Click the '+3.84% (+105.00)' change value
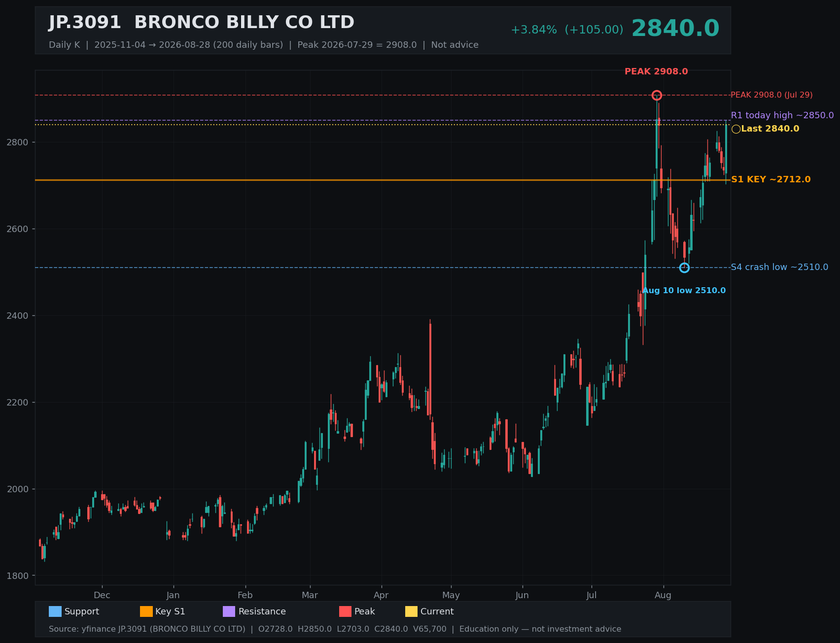840x643 pixels. point(567,30)
